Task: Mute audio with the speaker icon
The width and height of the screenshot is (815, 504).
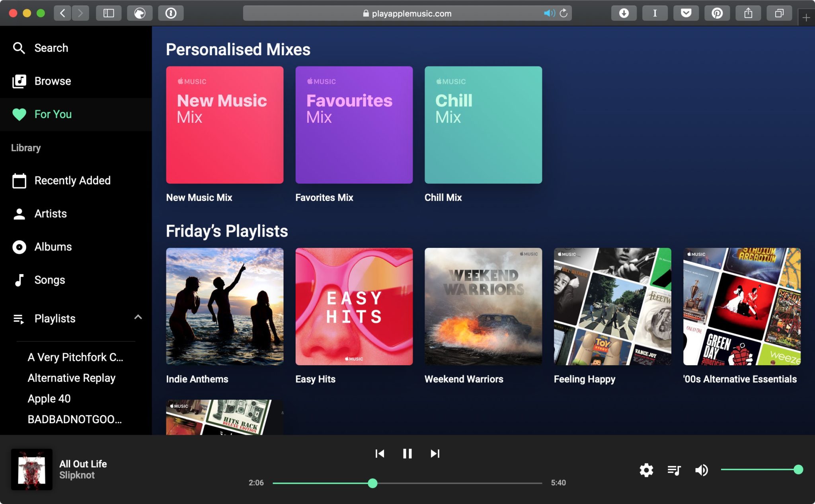Action: 701,470
